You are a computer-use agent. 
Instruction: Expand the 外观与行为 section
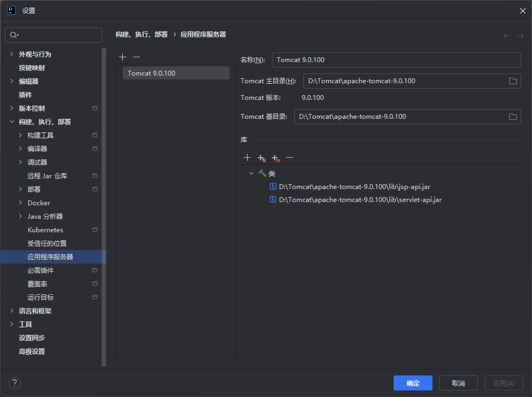point(12,54)
